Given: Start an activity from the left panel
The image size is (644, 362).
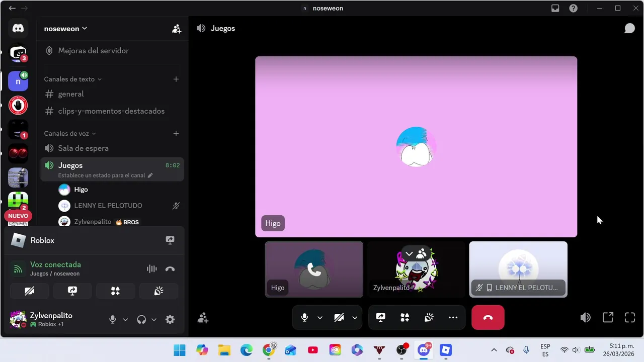Looking at the screenshot, I should click(116, 291).
